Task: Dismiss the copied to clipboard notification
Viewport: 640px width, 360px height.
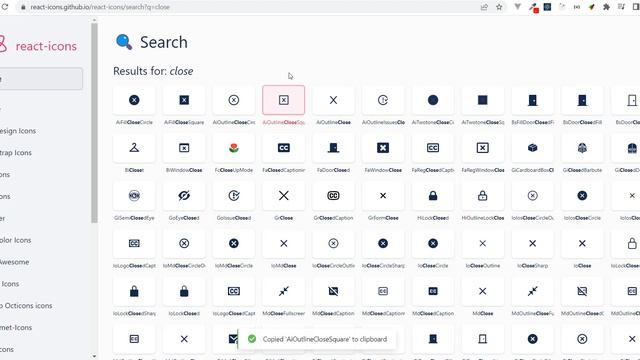Action: pos(317,339)
